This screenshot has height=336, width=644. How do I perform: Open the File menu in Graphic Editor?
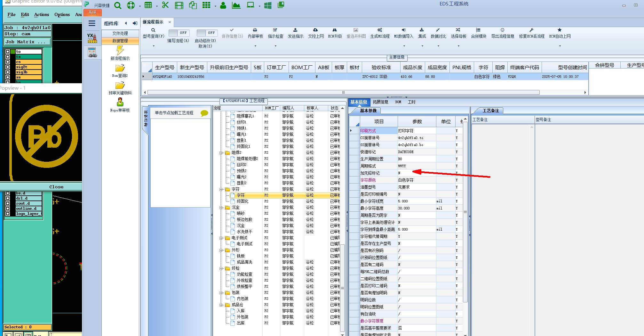tap(12, 14)
